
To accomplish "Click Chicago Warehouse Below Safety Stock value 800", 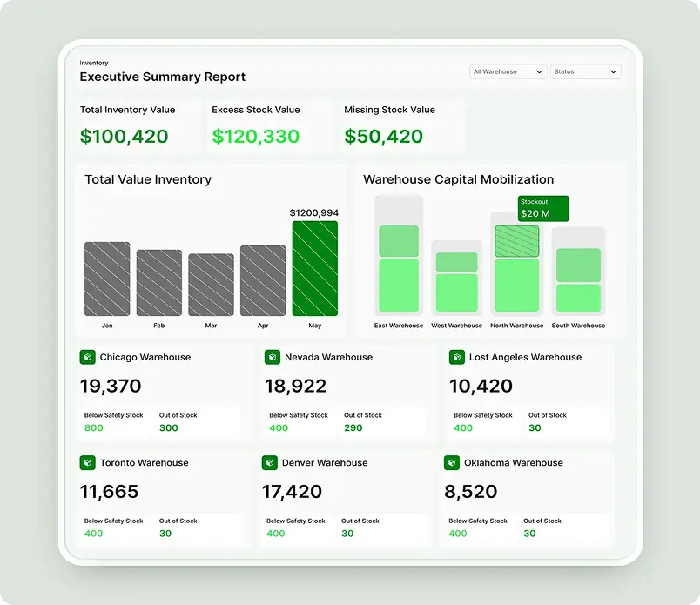I will coord(94,427).
